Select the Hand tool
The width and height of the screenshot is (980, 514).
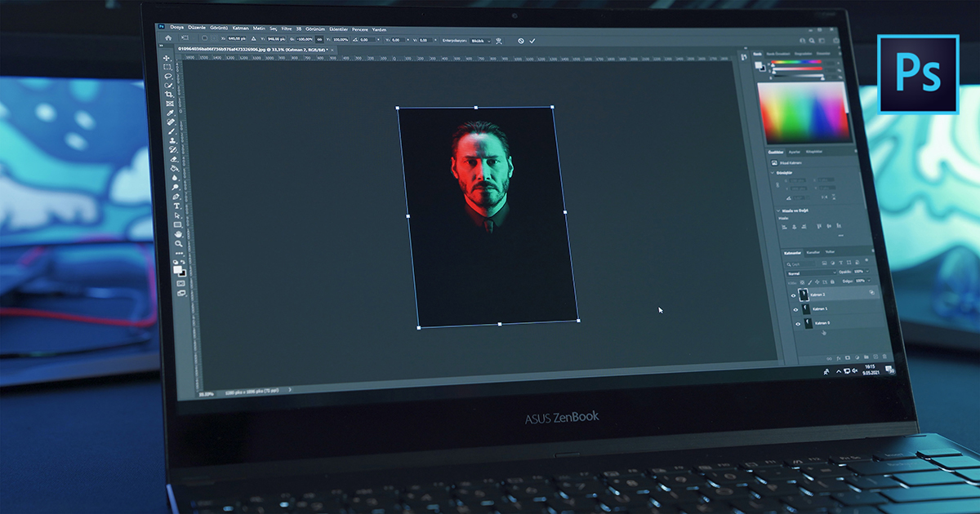click(179, 234)
